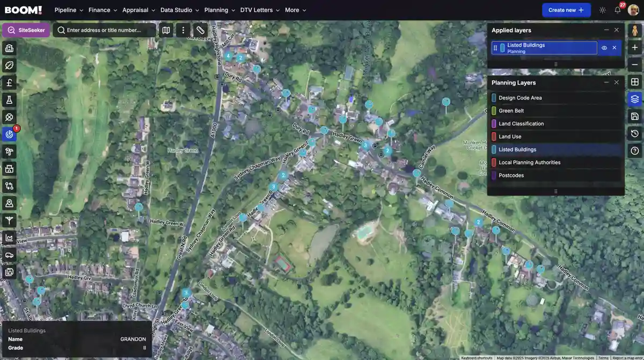Click the Create new button

point(566,10)
